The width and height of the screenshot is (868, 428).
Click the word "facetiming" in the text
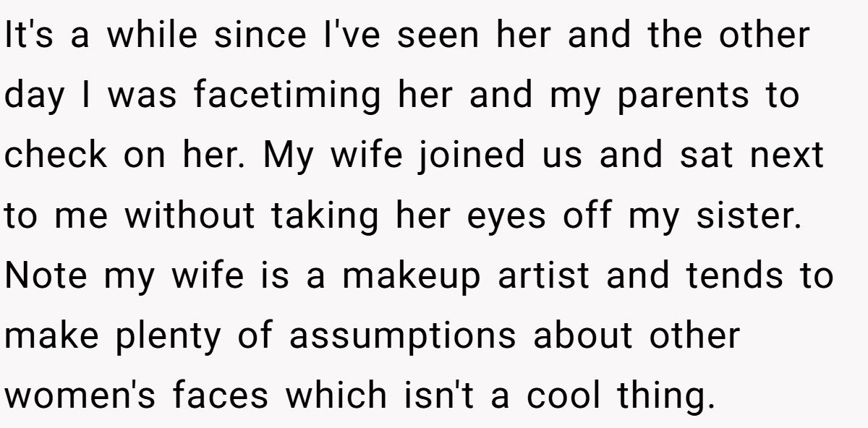[x=287, y=97]
